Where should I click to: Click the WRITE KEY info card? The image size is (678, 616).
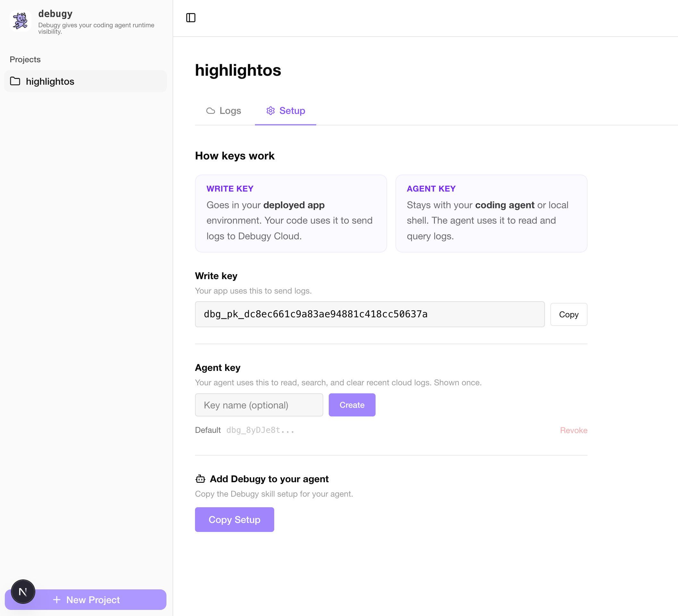coord(291,214)
